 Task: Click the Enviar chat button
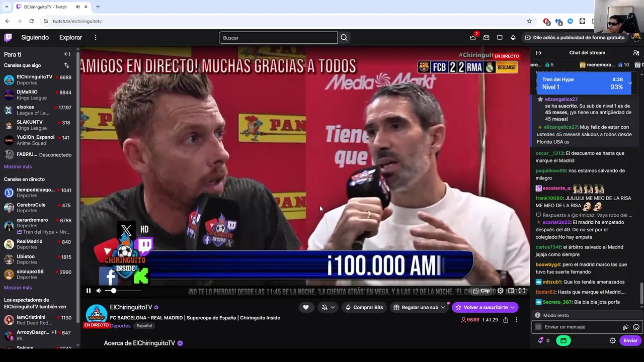click(x=630, y=340)
